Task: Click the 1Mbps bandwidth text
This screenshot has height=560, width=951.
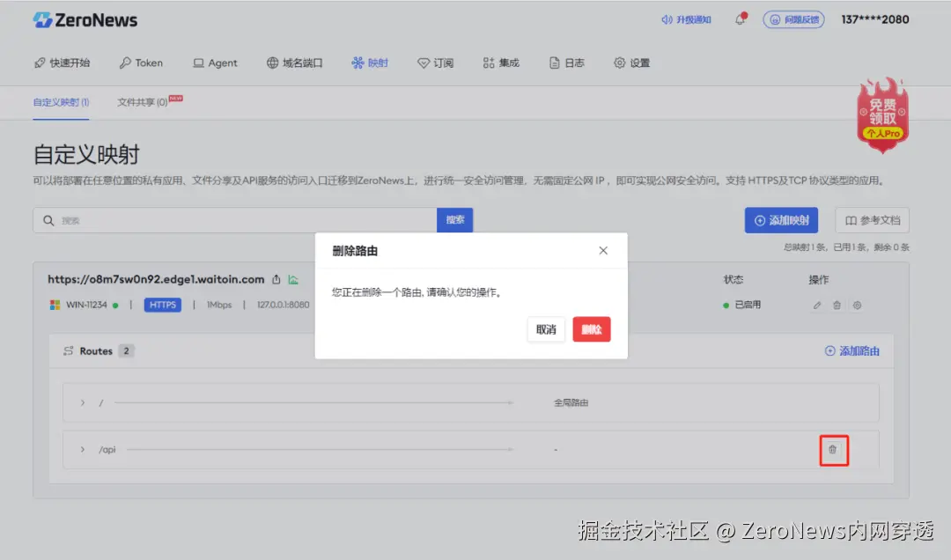Action: tap(219, 305)
